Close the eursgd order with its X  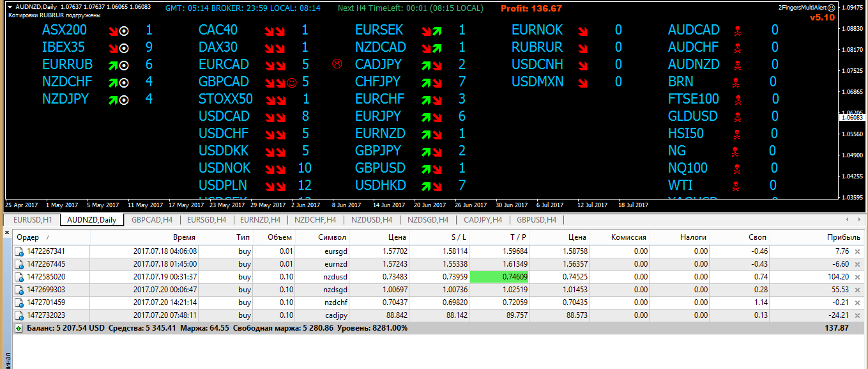pos(858,251)
